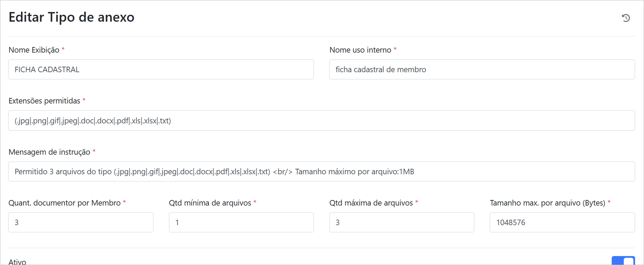Click the "Nome Exibição" label text
The image size is (644, 265).
[x=34, y=50]
